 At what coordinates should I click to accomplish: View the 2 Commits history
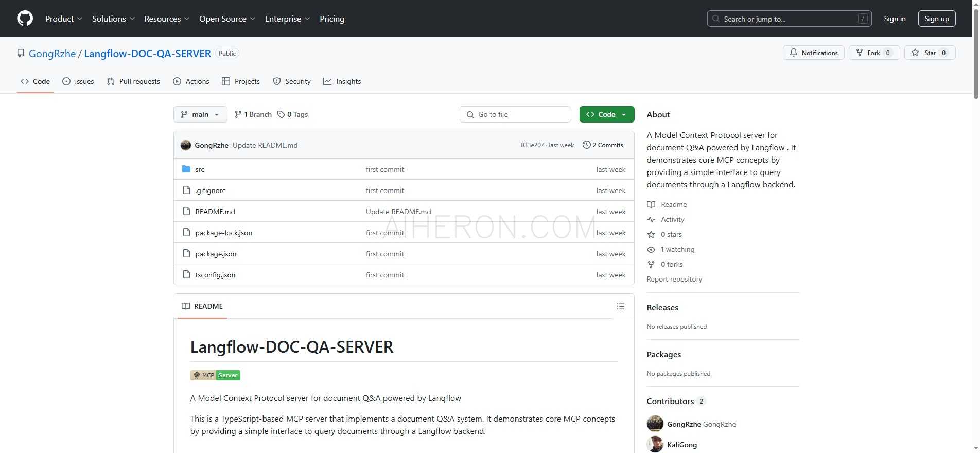(603, 145)
